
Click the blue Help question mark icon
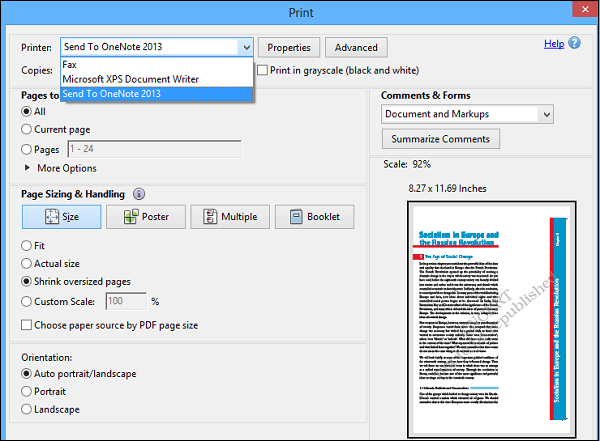[x=574, y=43]
